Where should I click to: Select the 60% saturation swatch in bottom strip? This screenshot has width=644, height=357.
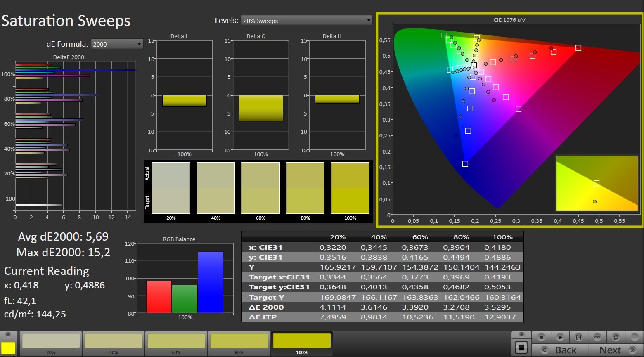click(176, 342)
